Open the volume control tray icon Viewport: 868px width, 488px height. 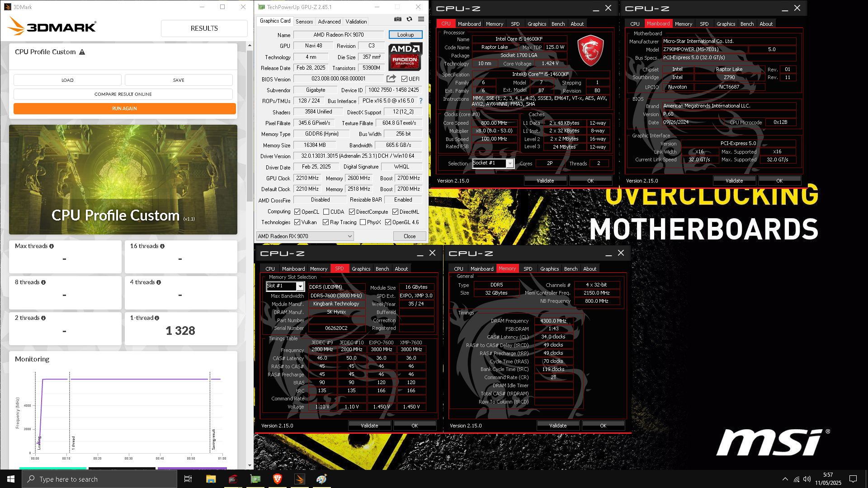(807, 479)
